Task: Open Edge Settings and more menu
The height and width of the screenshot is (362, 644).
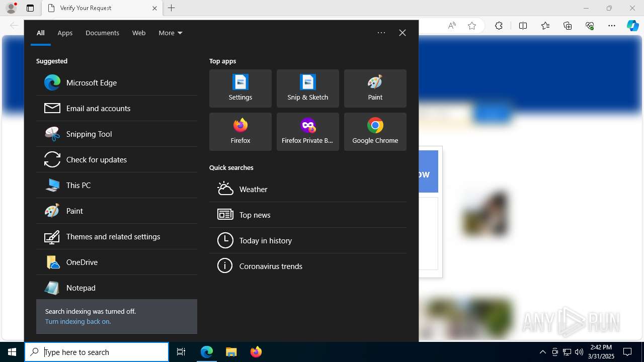Action: [x=612, y=26]
